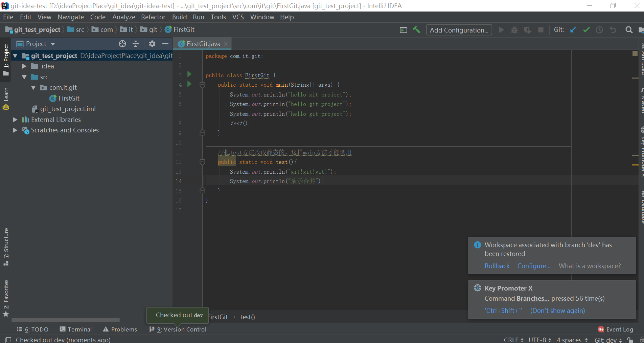The height and width of the screenshot is (343, 644).
Task: Open Project panel settings gear icon
Action: (152, 44)
